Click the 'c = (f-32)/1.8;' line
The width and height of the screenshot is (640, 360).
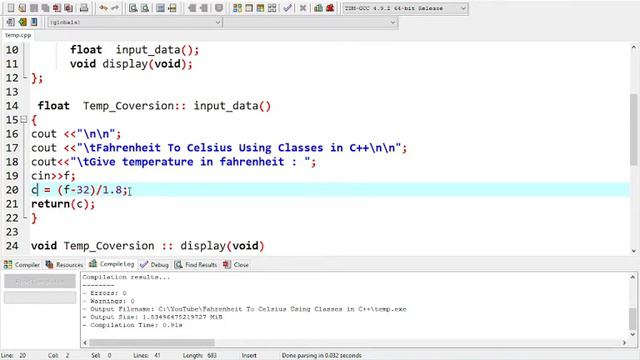80,190
